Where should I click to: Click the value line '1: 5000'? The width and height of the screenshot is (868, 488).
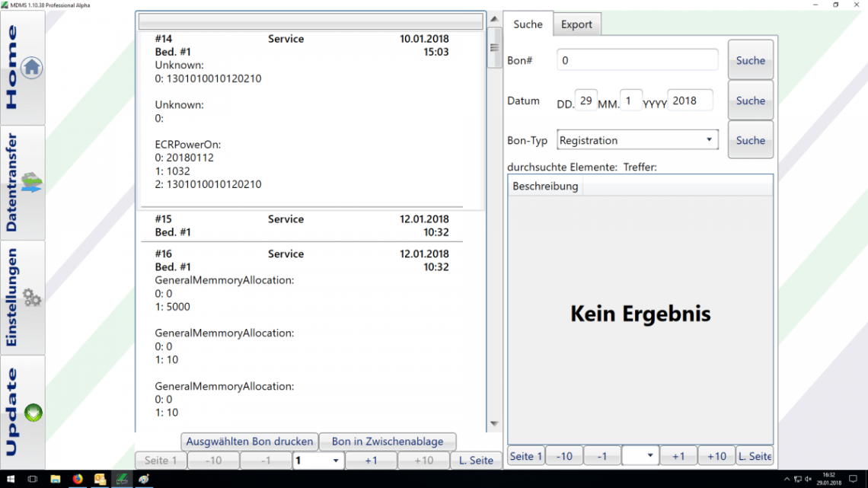point(172,307)
